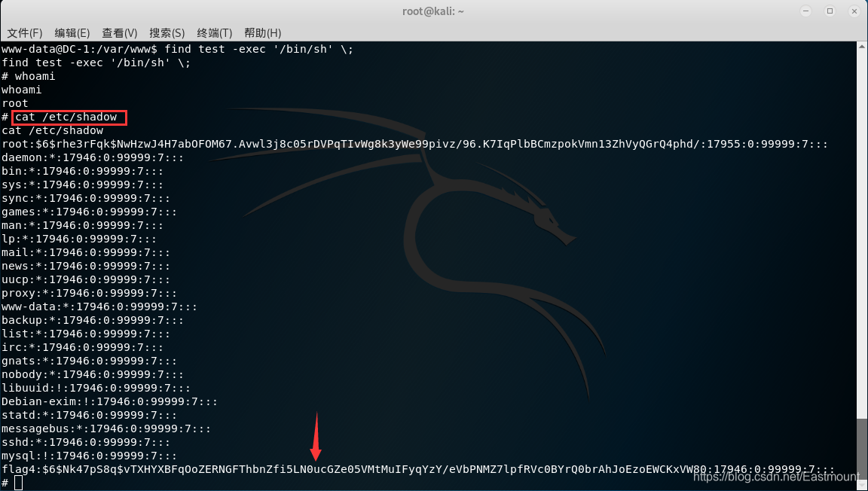Viewport: 868px width, 491px height.
Task: Click the 'sys:*:17946' line
Action: (x=82, y=185)
